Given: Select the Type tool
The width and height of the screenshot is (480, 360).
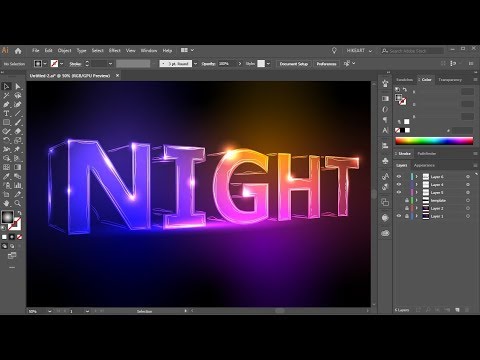Looking at the screenshot, I should click(x=6, y=114).
